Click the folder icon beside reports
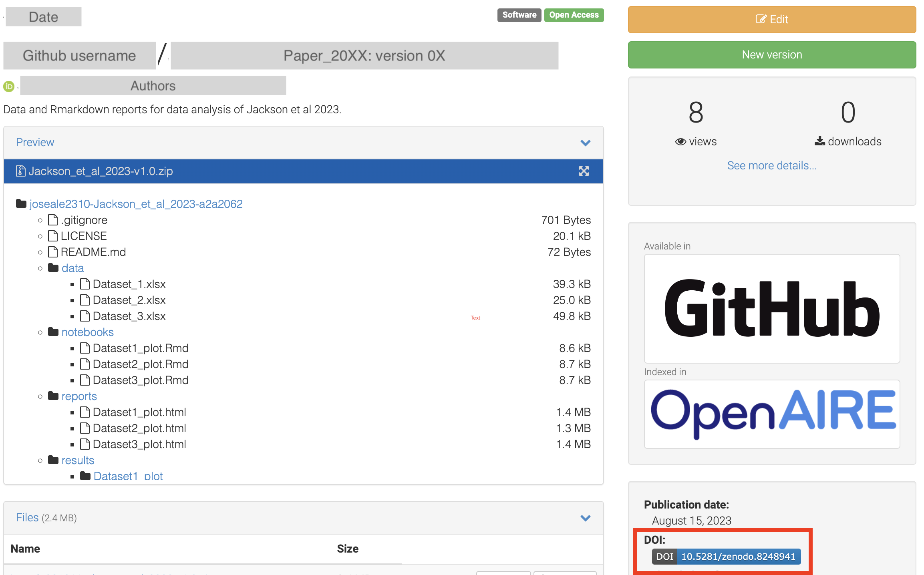924x575 pixels. 53,396
